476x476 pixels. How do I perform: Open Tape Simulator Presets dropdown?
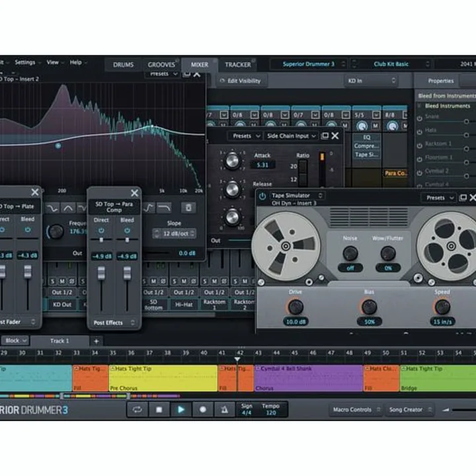pos(440,198)
